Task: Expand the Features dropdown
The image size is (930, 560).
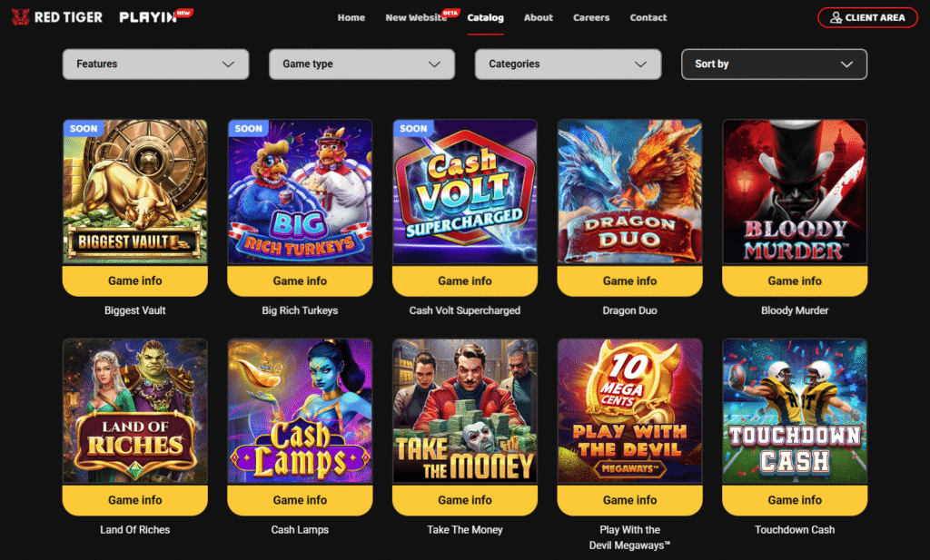Action: tap(155, 64)
